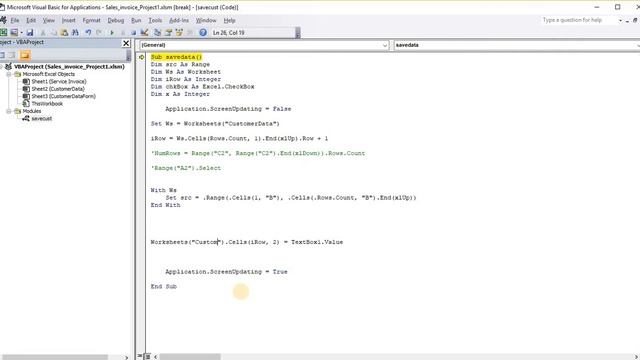Undo the last edit with the Undo arrow
This screenshot has width=640, height=360.
[88, 33]
